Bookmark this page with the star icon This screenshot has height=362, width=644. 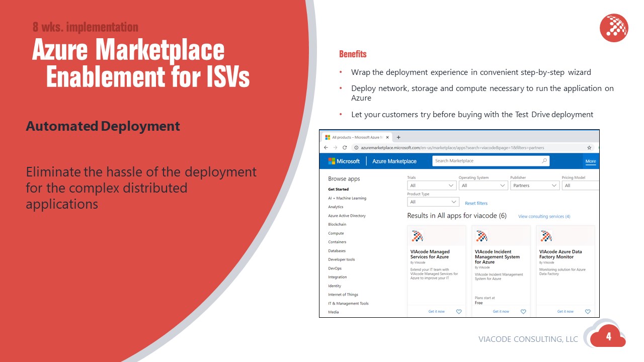click(589, 148)
